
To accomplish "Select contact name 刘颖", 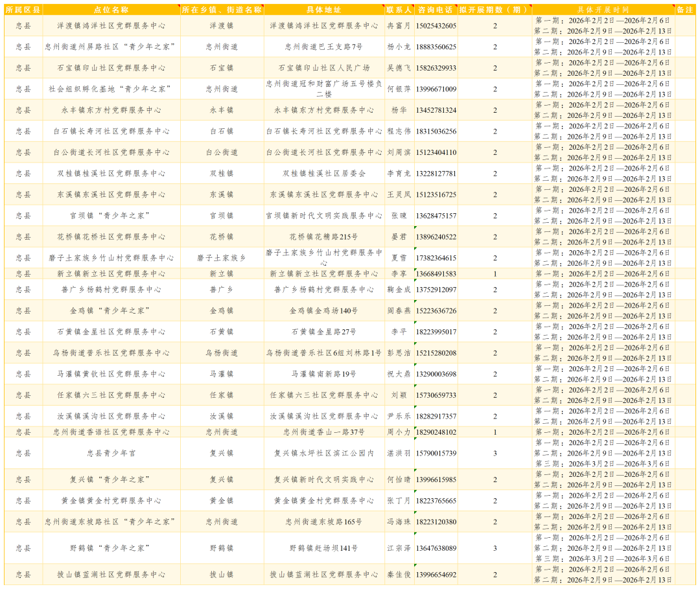I will [399, 395].
